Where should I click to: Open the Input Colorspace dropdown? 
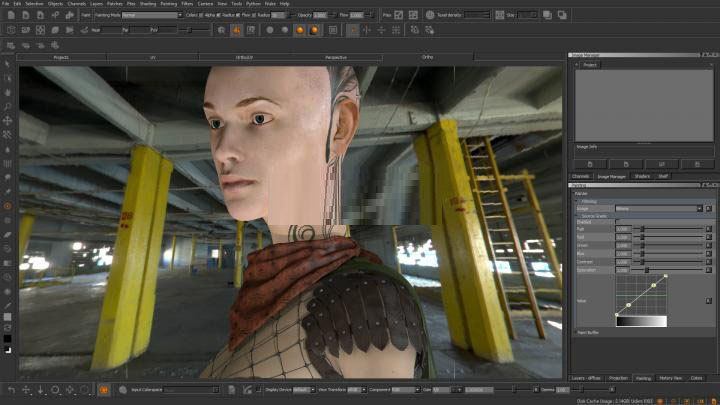[191, 390]
